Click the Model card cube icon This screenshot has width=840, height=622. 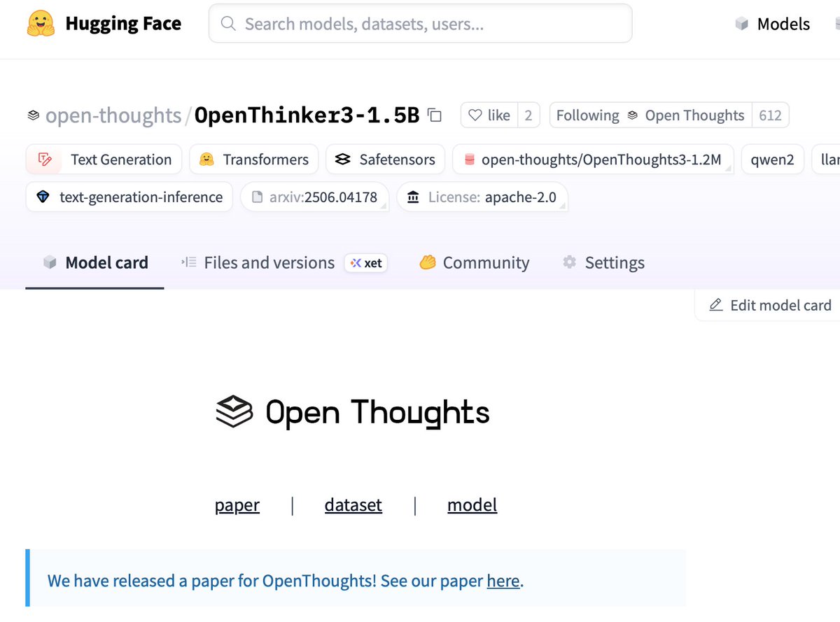[50, 263]
